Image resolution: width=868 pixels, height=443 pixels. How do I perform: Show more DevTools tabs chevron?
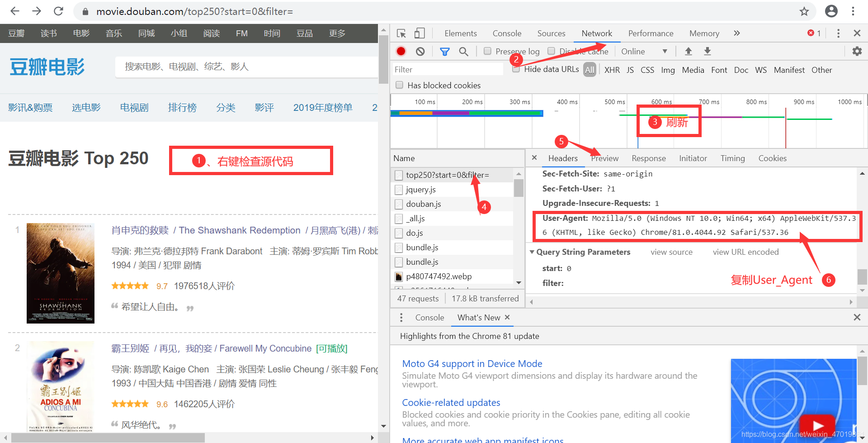[737, 33]
